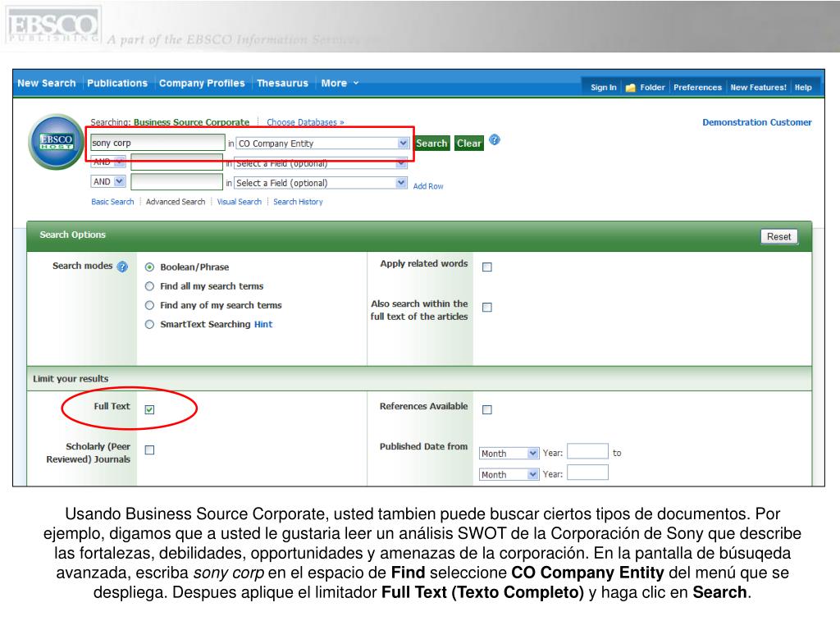Select Find any of my search terms
The image size is (840, 630).
tap(149, 305)
